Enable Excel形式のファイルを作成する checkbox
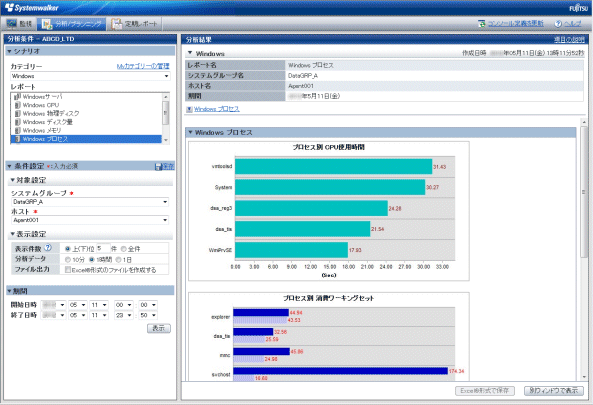 point(68,270)
